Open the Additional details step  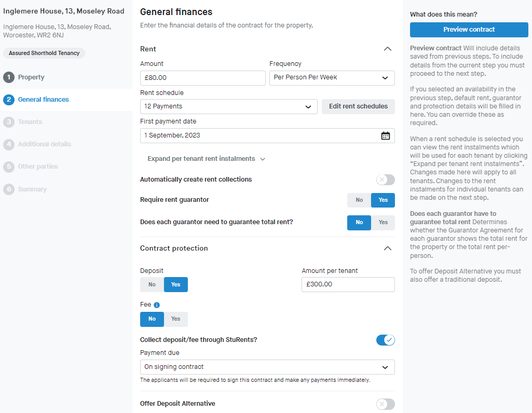pyautogui.click(x=44, y=144)
